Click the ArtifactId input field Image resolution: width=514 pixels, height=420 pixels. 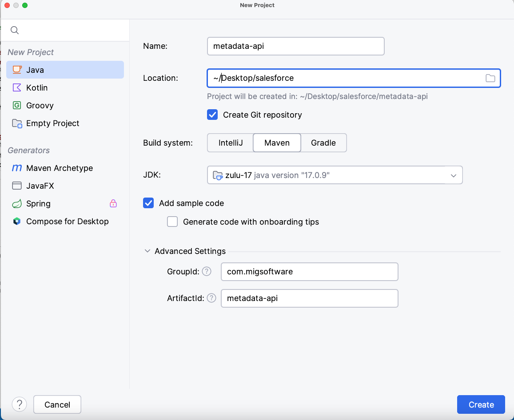[310, 298]
